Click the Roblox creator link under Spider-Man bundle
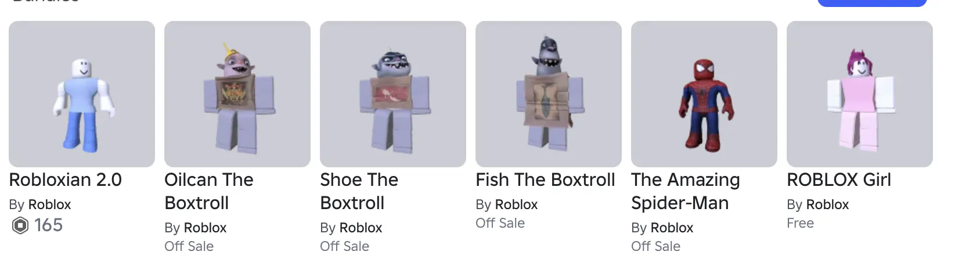 tap(672, 228)
